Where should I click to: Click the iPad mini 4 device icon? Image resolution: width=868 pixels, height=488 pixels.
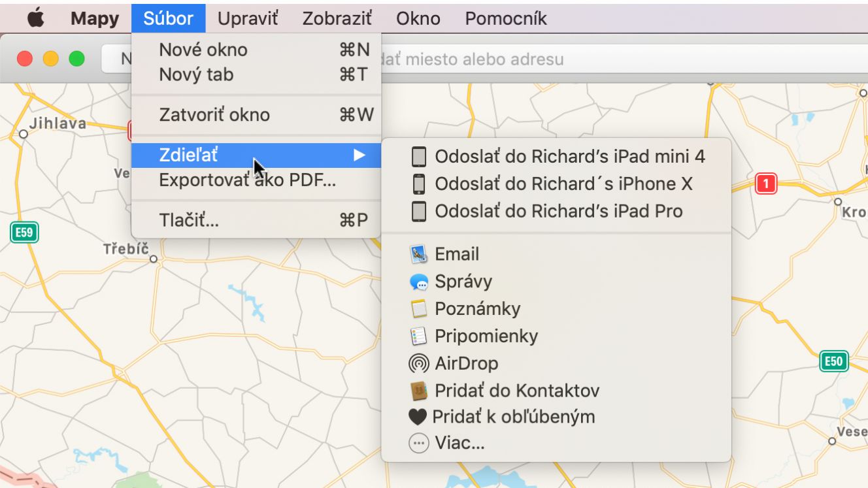point(418,157)
